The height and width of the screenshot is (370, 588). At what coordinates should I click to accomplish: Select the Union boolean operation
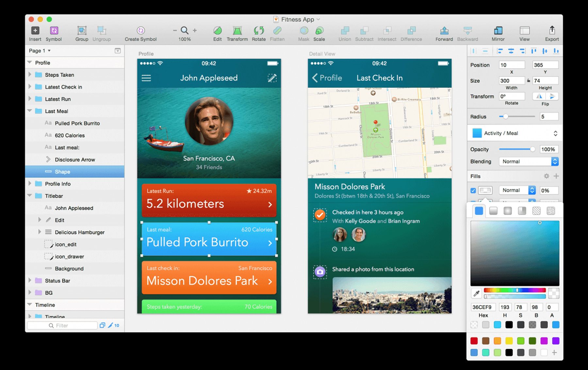coord(345,33)
